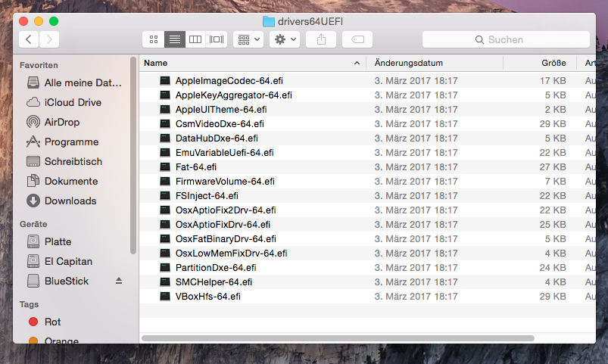Open Alle meine Dateien in sidebar
The height and width of the screenshot is (364, 608).
click(74, 82)
